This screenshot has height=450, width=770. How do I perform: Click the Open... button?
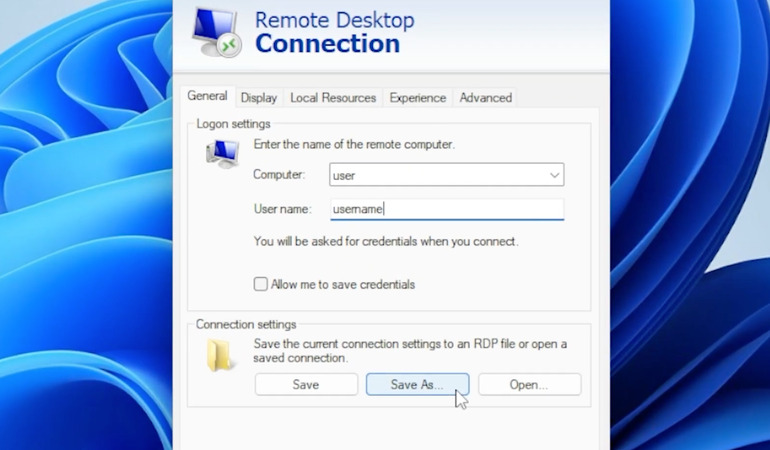[x=529, y=384]
